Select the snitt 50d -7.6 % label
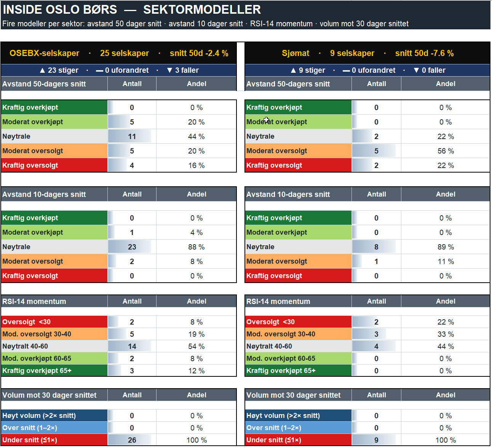 [424, 53]
